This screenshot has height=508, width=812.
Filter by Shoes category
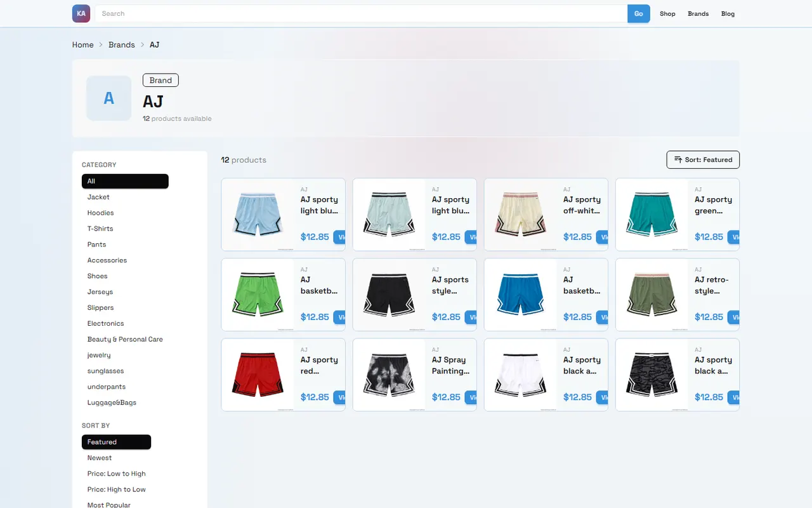pos(97,276)
